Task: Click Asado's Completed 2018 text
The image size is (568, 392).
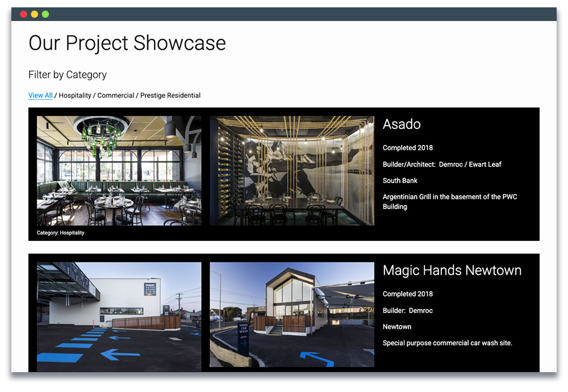Action: (408, 148)
